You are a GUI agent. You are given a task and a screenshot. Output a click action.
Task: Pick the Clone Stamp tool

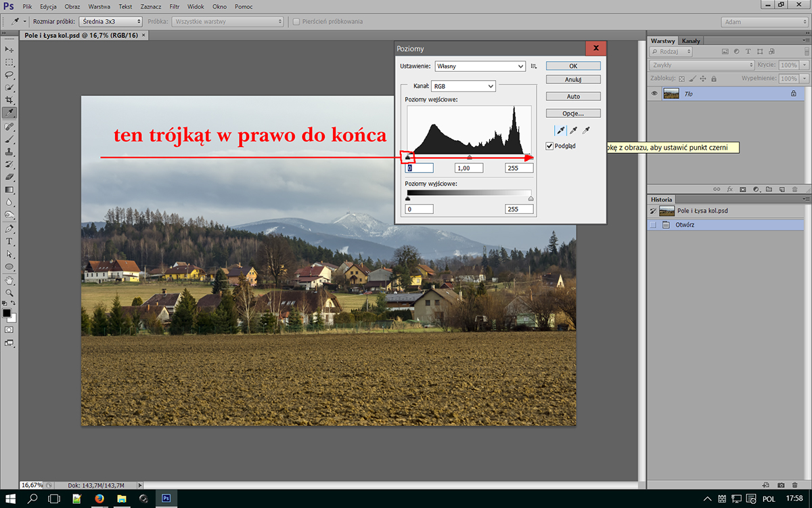[9, 152]
